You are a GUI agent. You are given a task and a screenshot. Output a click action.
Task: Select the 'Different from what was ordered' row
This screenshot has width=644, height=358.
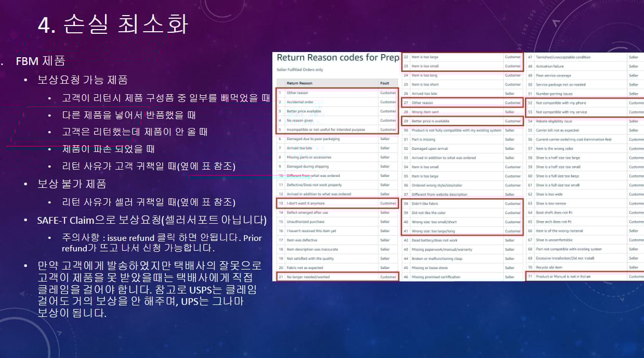(x=337, y=176)
